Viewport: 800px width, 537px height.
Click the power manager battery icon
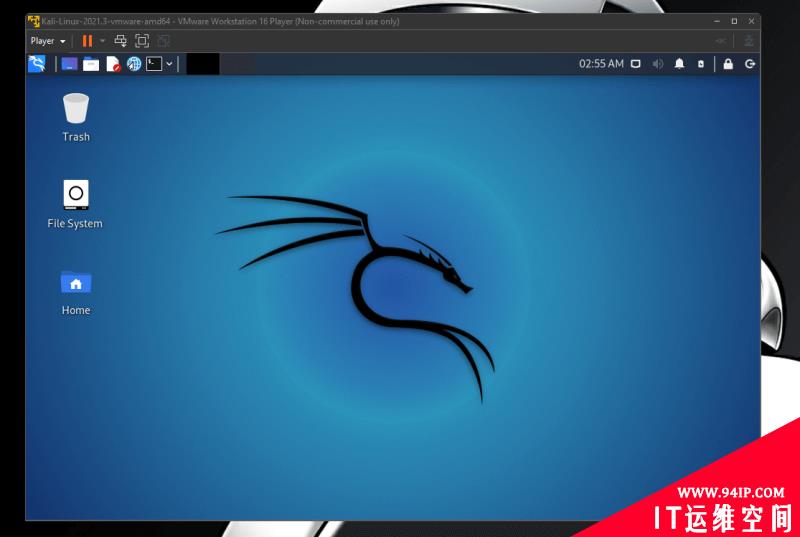click(x=701, y=64)
